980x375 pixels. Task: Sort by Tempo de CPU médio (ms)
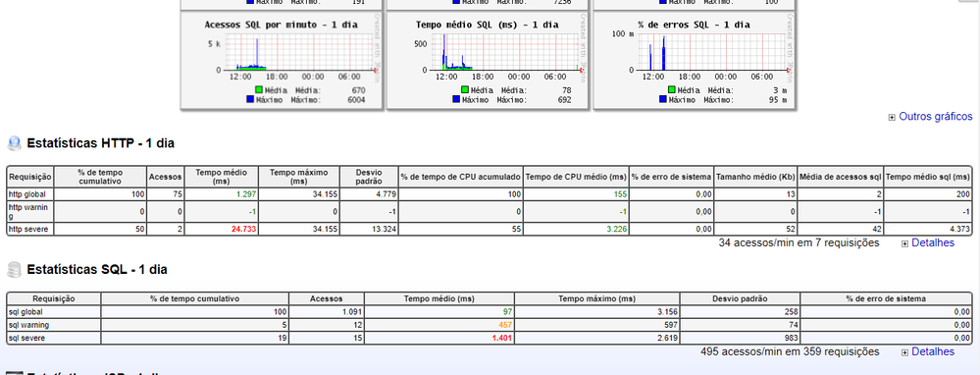(x=576, y=177)
